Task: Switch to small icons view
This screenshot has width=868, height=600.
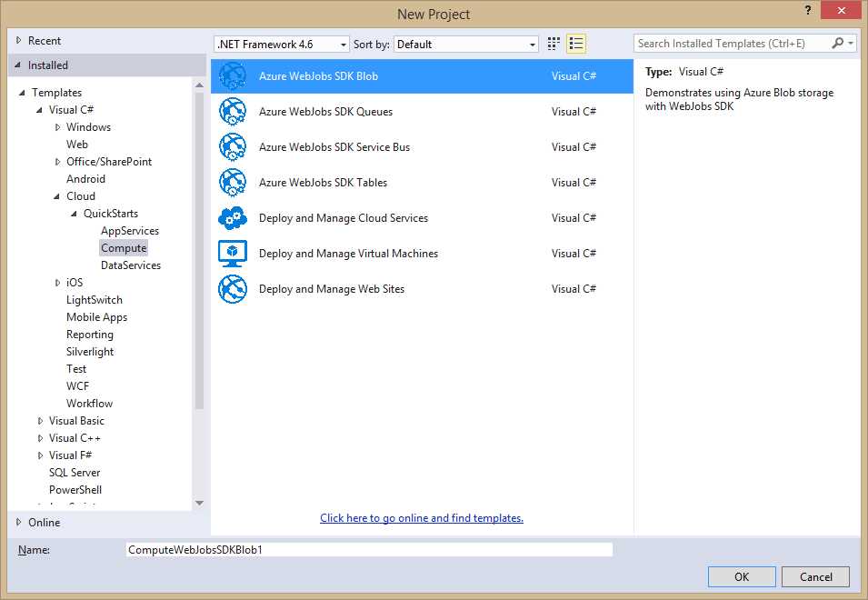Action: [x=576, y=43]
